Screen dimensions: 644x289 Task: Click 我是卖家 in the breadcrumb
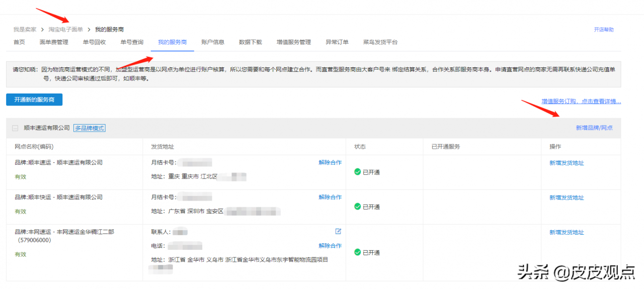(25, 30)
